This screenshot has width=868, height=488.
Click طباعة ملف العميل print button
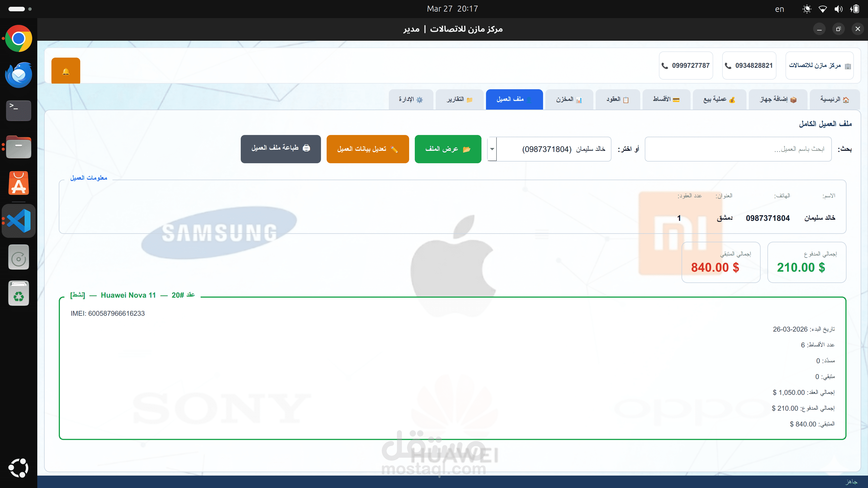click(x=281, y=149)
